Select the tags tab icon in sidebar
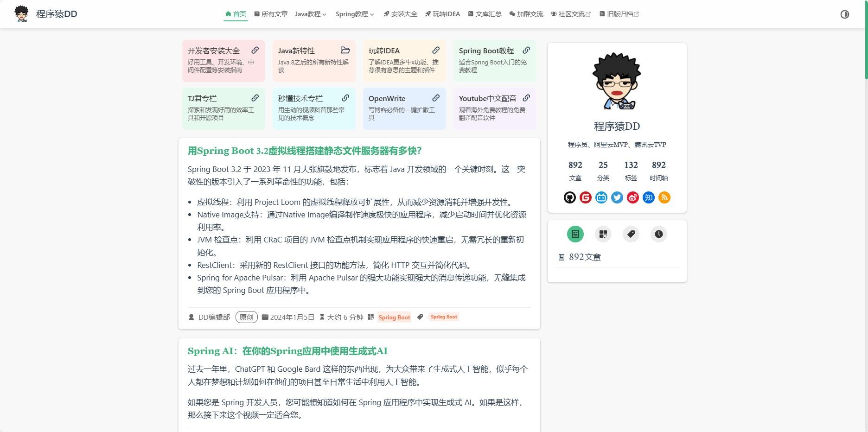 pos(631,234)
